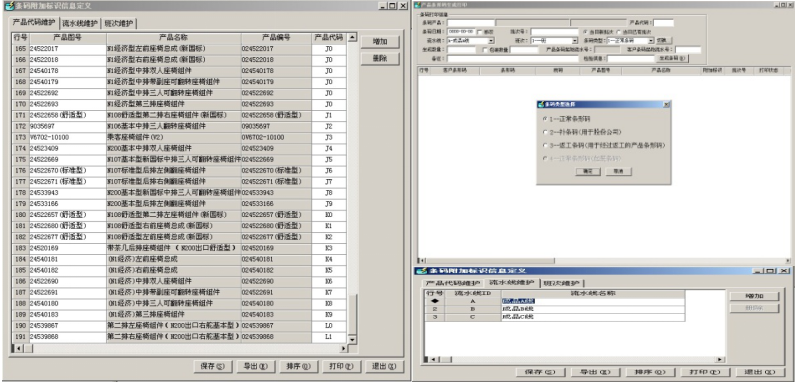Click 客户条形码 column header in print grid
Image resolution: width=795 pixels, height=382 pixels.
(x=454, y=71)
